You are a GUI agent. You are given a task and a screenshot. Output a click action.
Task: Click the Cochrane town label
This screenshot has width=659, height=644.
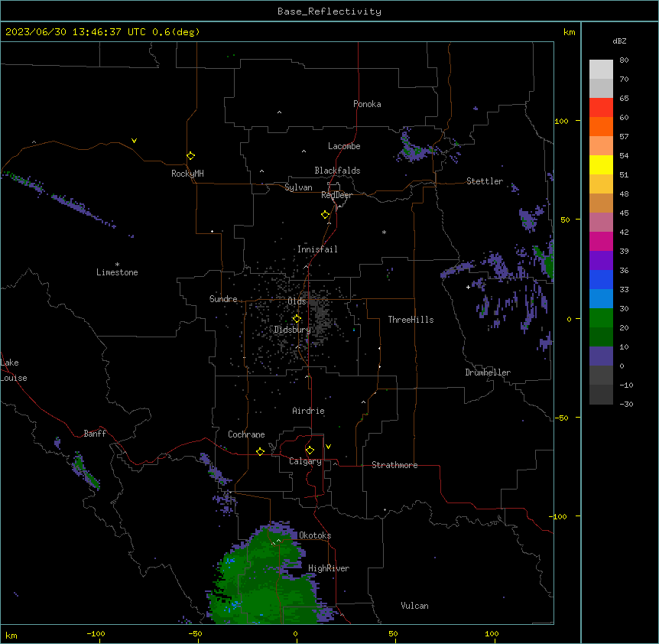pyautogui.click(x=246, y=434)
